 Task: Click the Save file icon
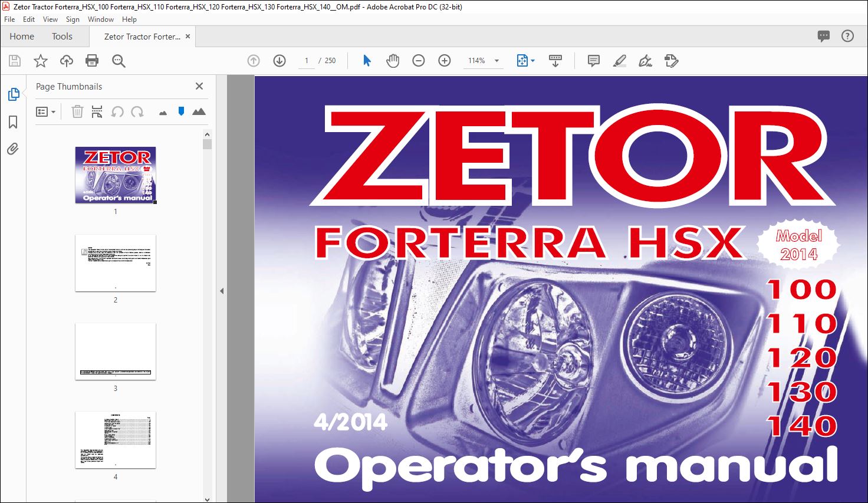click(15, 61)
